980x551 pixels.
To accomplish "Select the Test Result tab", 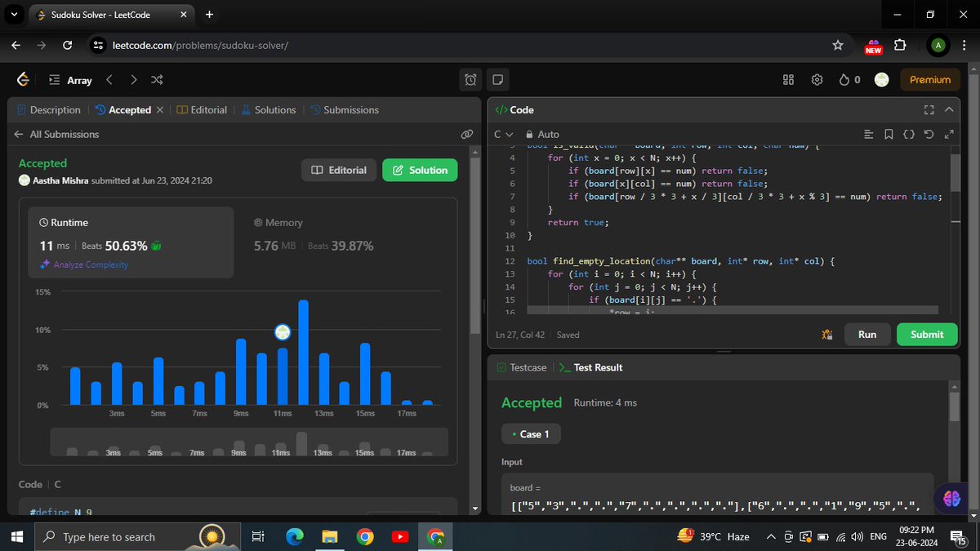I will (x=591, y=367).
